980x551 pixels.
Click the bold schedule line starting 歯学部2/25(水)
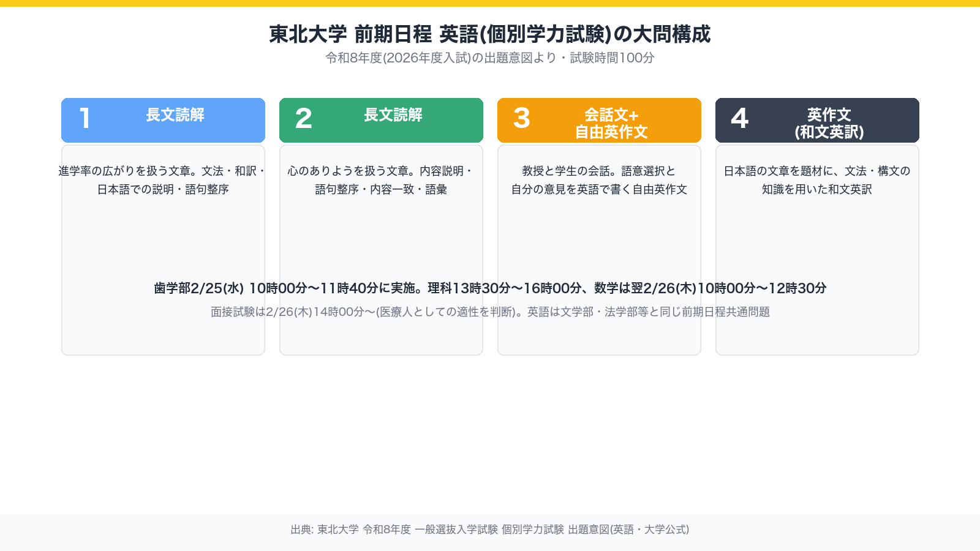click(x=490, y=288)
